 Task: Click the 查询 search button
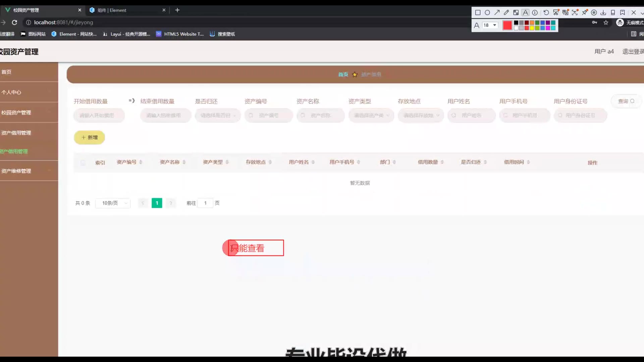(x=626, y=101)
